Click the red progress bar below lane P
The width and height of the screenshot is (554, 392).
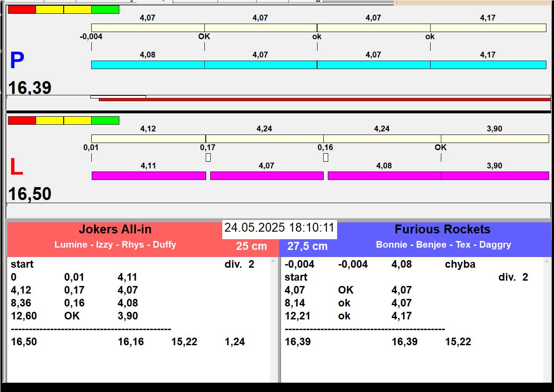pyautogui.click(x=324, y=99)
